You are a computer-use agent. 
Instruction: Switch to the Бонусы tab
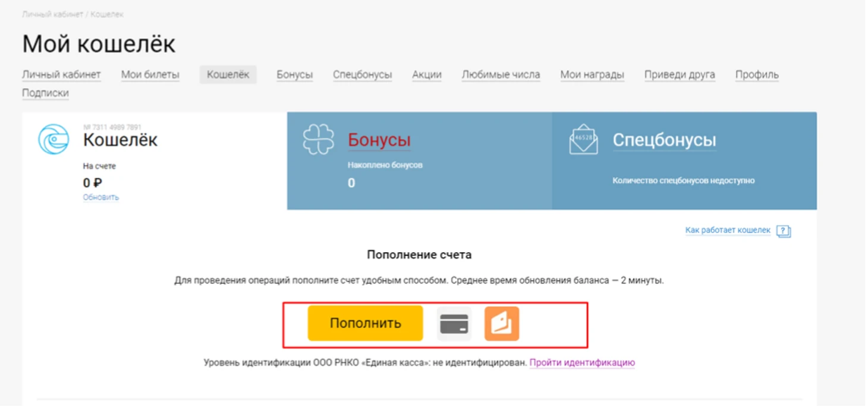tap(294, 74)
